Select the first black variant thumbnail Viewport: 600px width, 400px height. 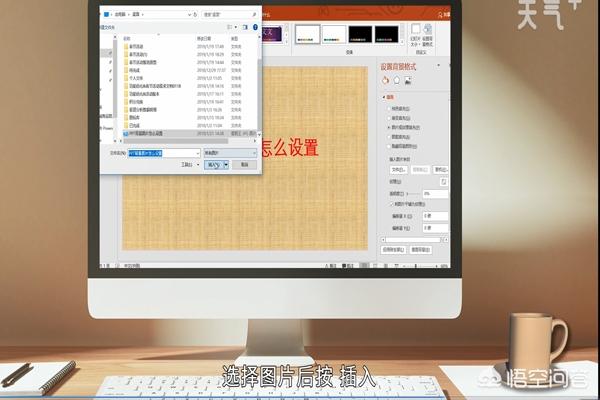pos(360,34)
